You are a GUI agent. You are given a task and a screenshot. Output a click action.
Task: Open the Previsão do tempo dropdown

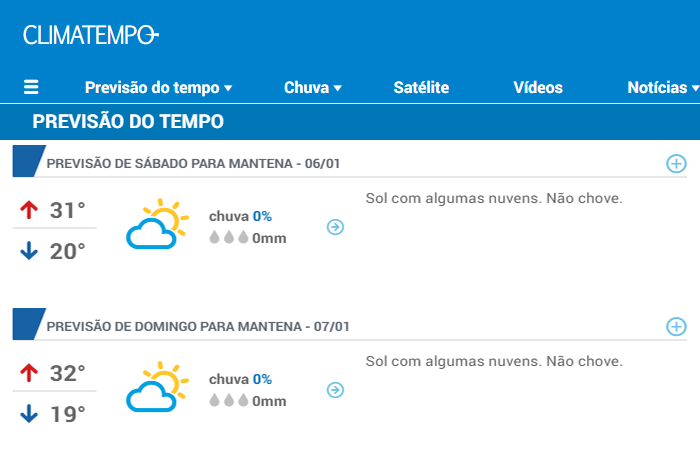158,88
